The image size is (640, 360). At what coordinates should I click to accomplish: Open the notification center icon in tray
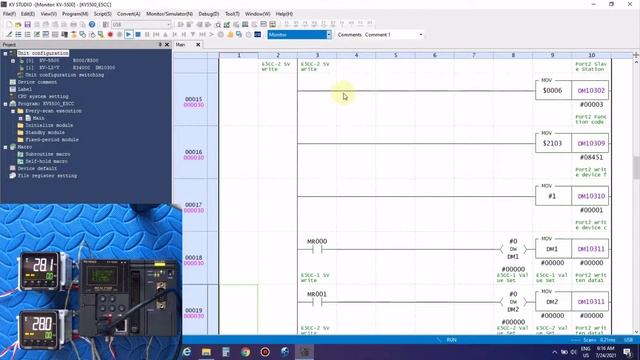tap(627, 352)
